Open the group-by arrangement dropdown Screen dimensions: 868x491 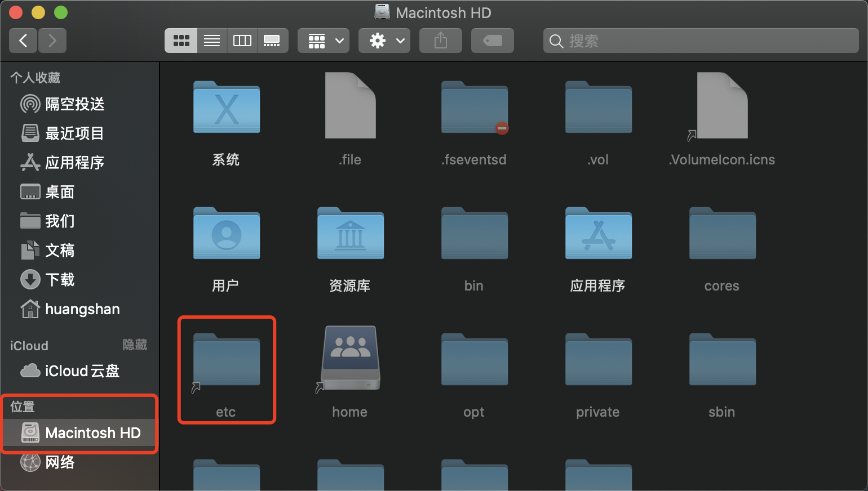(x=324, y=41)
